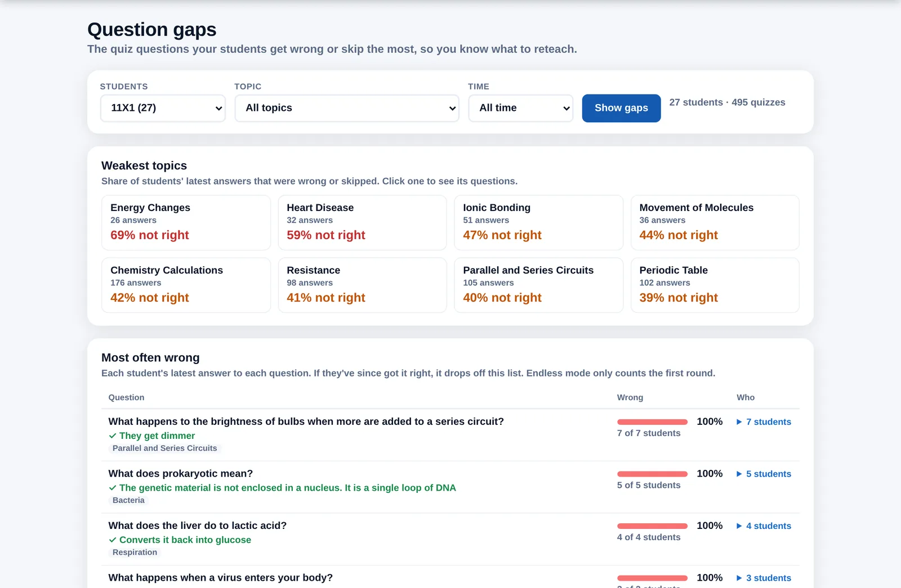Click the '27 students · 495 quizzes' summary
901x588 pixels.
(727, 102)
